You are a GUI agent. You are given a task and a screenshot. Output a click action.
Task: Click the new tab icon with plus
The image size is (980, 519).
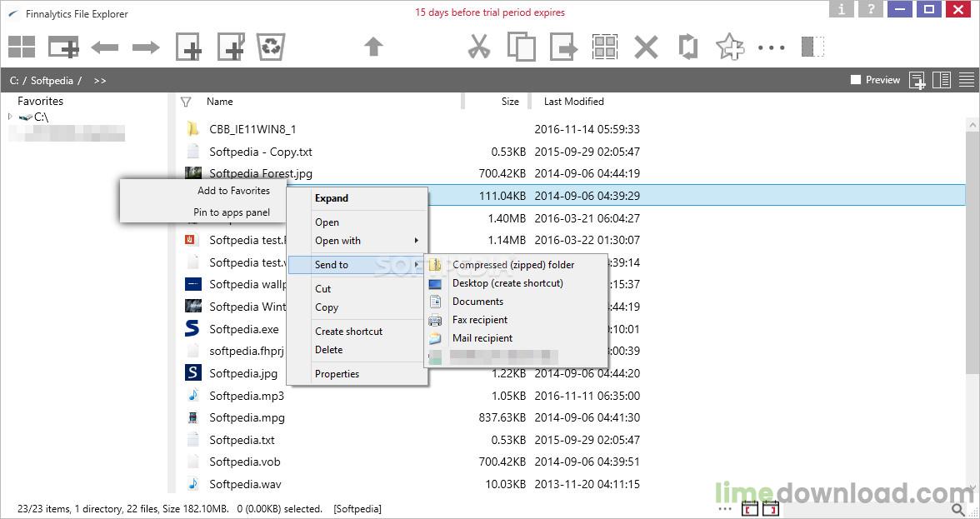pos(63,47)
